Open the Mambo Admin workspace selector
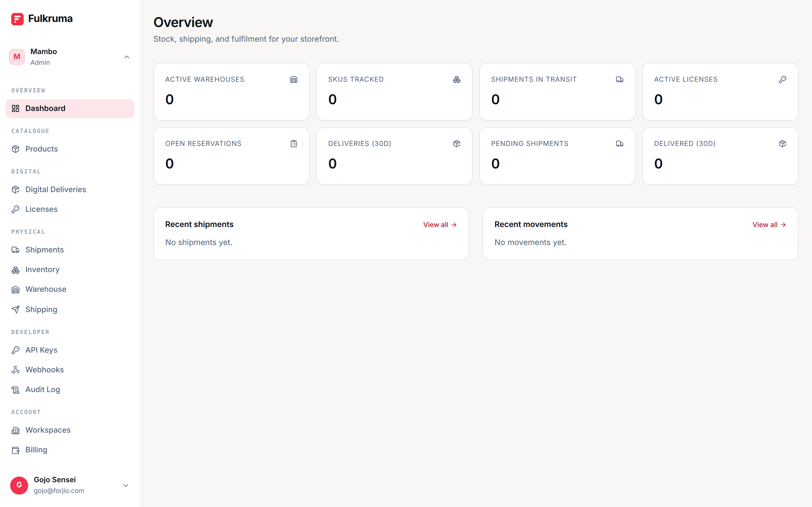The width and height of the screenshot is (812, 507). pyautogui.click(x=70, y=57)
